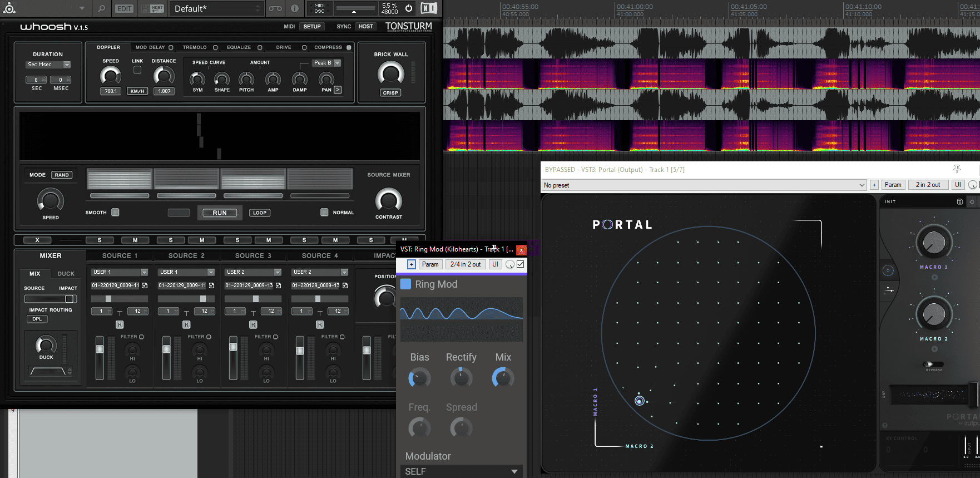This screenshot has height=478, width=980.
Task: Enable the Doppler LINK checkbox
Action: pos(137,70)
